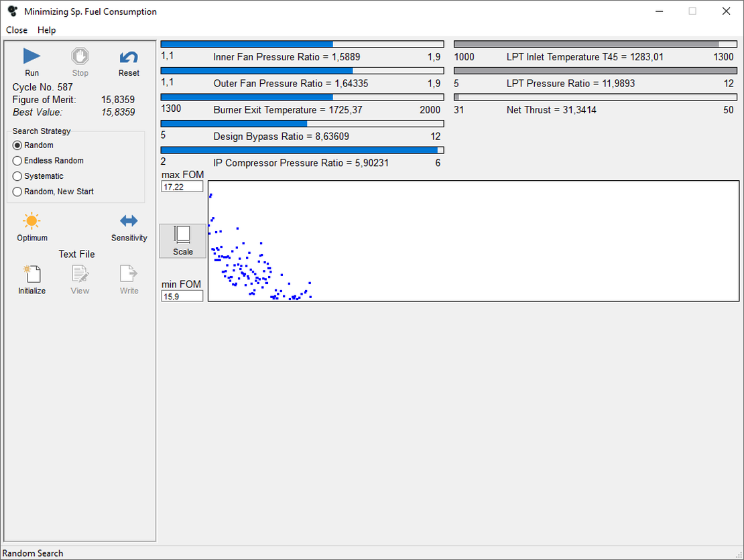Click the Burner Exit Temperature slider bar

click(x=302, y=97)
